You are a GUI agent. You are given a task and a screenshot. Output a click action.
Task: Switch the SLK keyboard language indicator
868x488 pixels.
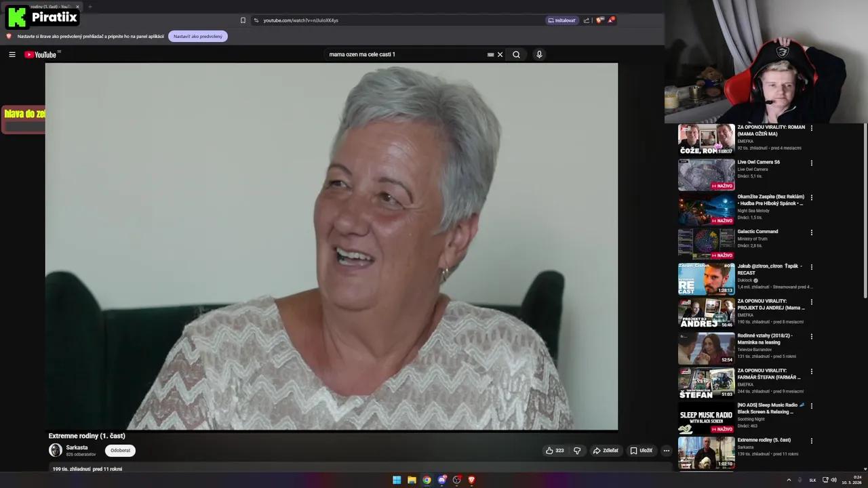(x=813, y=480)
